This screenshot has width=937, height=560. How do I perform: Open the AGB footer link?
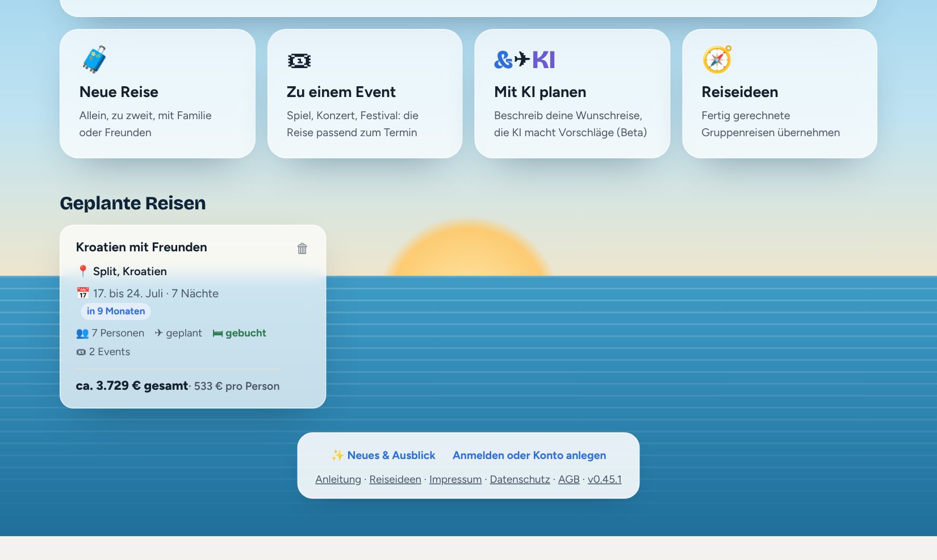569,479
